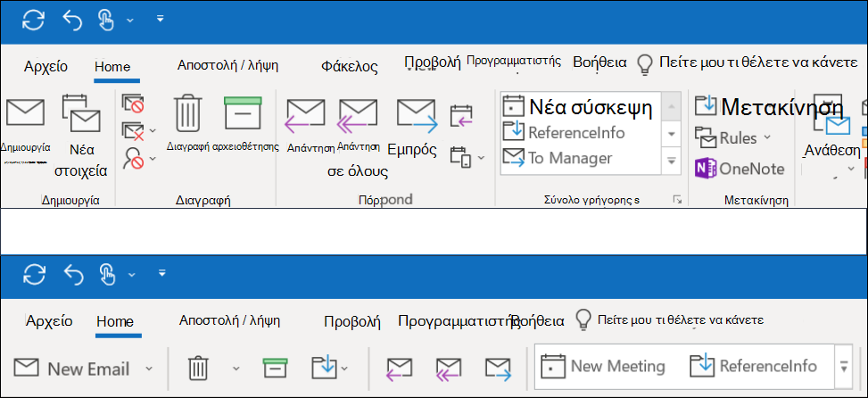Open Αρχείο tab in classic ribbon
This screenshot has width=868, height=398.
click(46, 67)
